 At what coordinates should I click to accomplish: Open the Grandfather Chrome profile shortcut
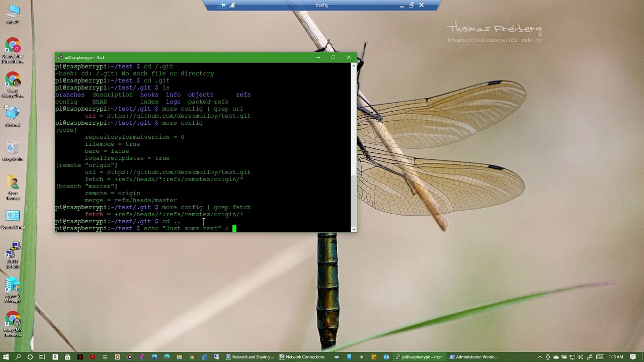click(x=13, y=50)
